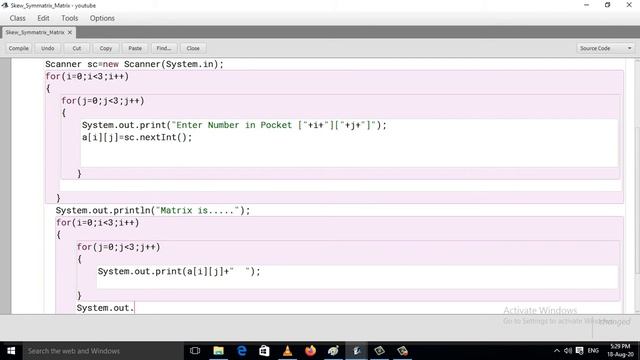Screen dimensions: 640x360
Task: Open File Explorer from the taskbar
Action: (x=218, y=351)
